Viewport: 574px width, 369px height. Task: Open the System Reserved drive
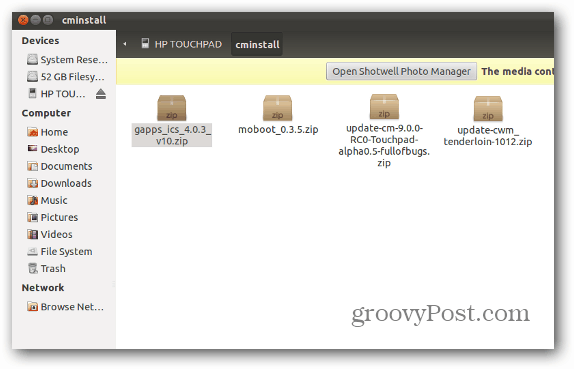[67, 59]
